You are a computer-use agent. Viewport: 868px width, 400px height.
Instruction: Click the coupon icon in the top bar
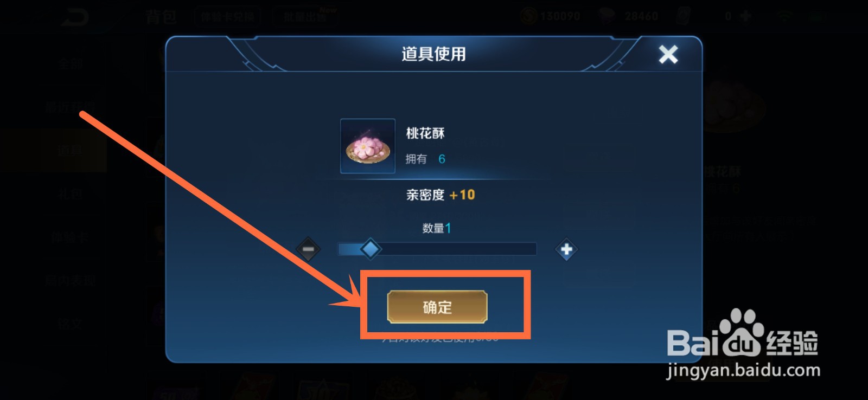[x=684, y=16]
